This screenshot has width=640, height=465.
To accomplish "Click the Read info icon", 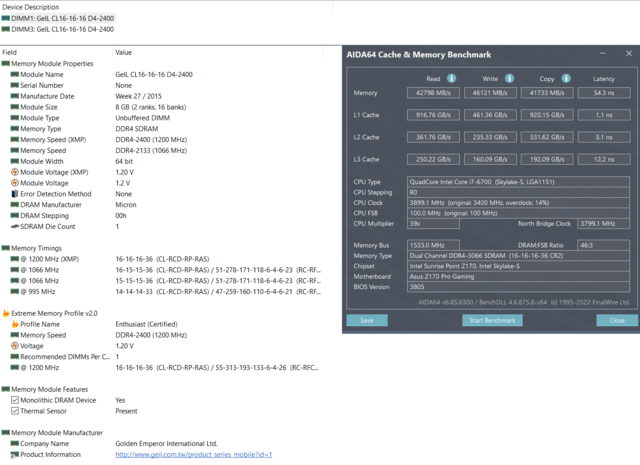I will (452, 78).
